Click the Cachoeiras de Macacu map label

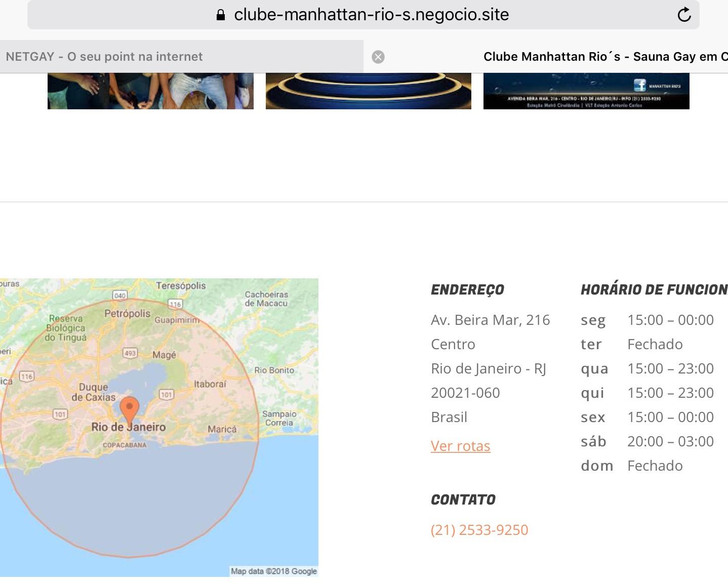[x=266, y=299]
